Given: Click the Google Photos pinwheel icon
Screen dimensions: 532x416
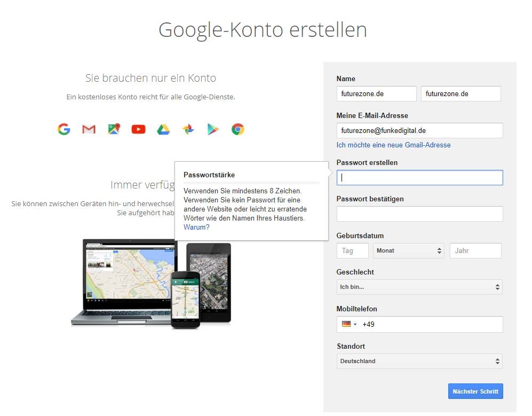Looking at the screenshot, I should pyautogui.click(x=188, y=129).
